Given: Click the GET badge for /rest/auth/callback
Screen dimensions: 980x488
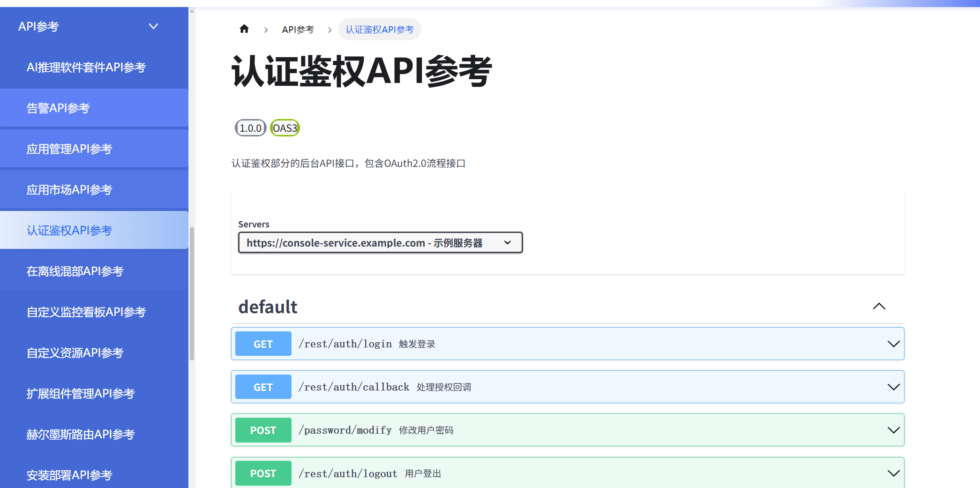Looking at the screenshot, I should [263, 387].
